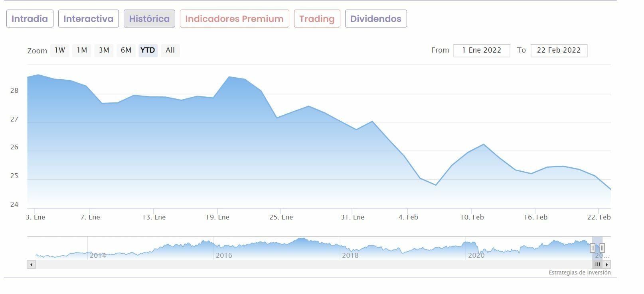The width and height of the screenshot is (644, 294).
Task: Open Estrategias de Inversión credit link
Action: click(x=579, y=273)
